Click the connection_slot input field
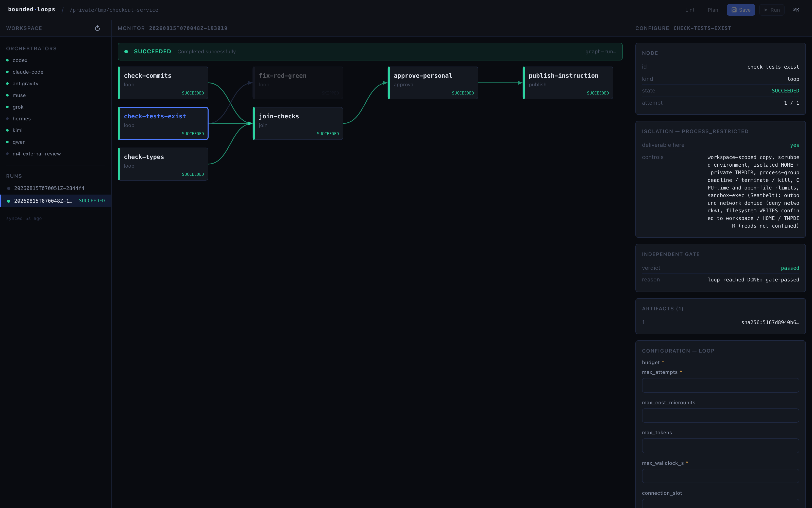The width and height of the screenshot is (812, 508). [720, 504]
